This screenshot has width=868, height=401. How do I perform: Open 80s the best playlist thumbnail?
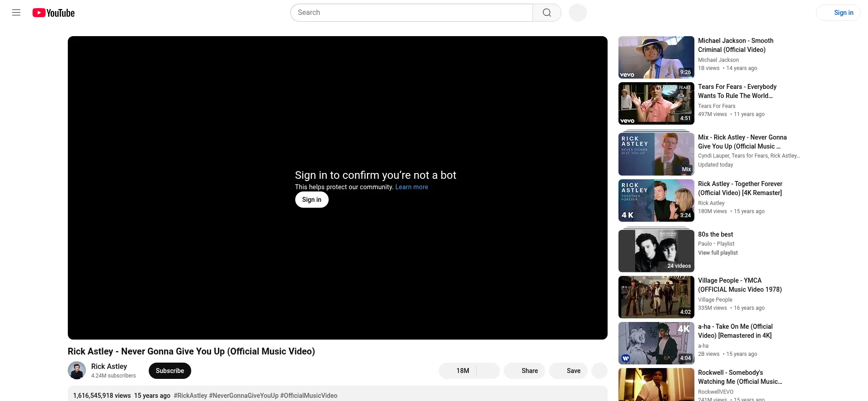tap(656, 251)
